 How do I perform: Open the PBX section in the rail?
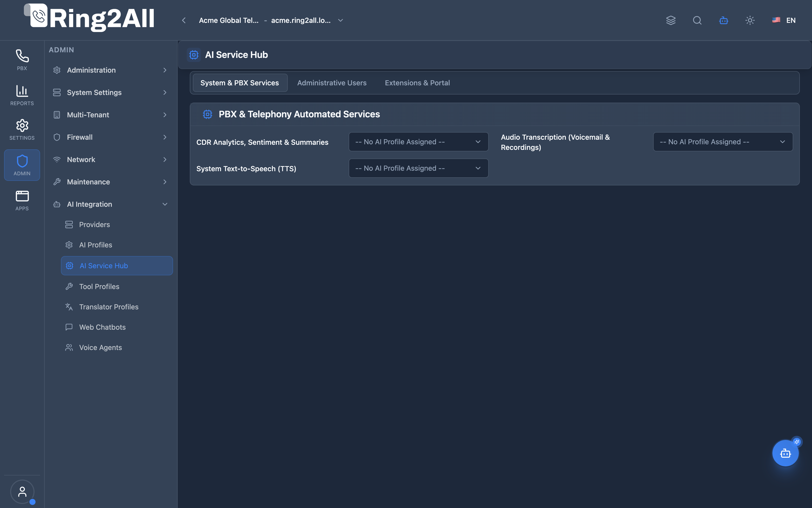point(22,60)
